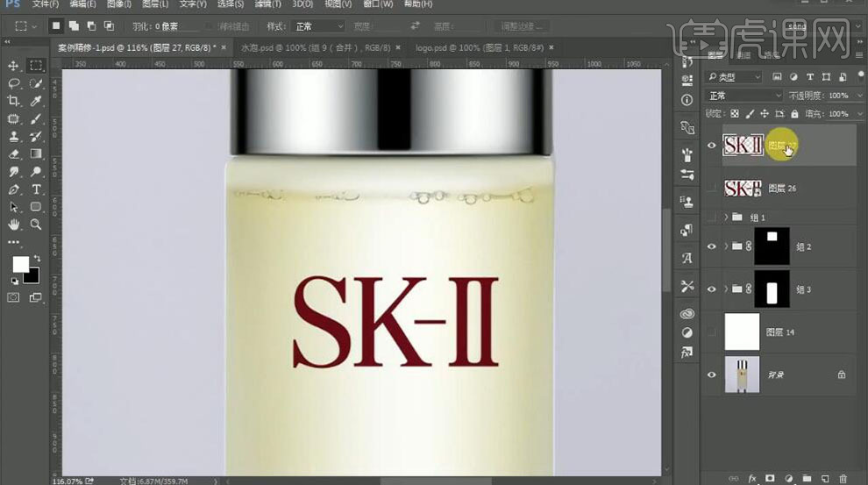Expand group 组 2 chevron

pyautogui.click(x=726, y=246)
